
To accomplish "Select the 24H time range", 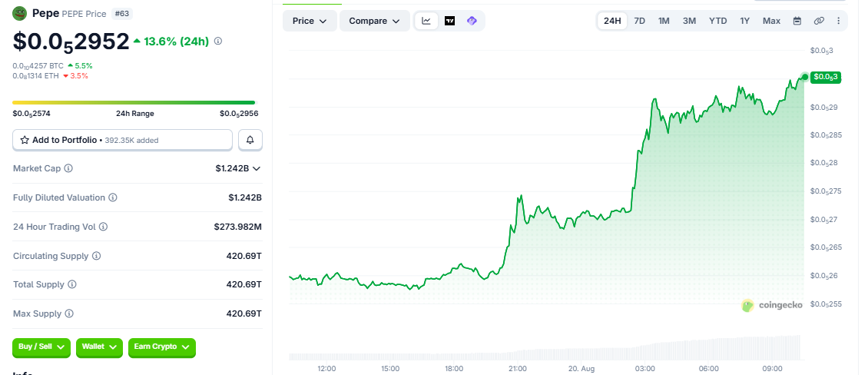I will tap(612, 21).
